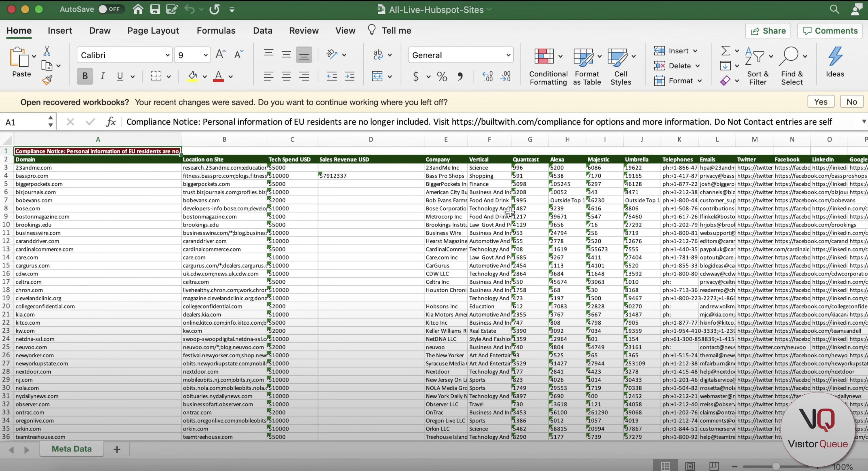868x471 pixels.
Task: Click the Undo arrow icon
Action: 189,10
